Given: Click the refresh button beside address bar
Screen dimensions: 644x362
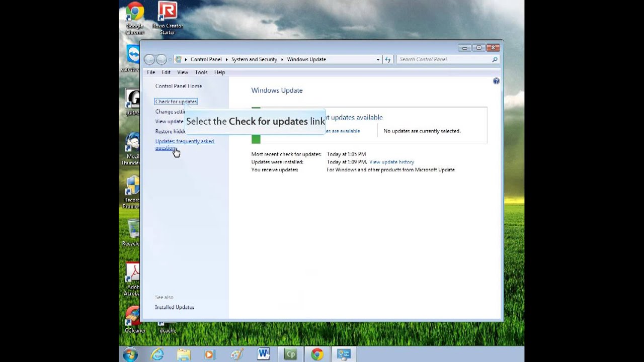Looking at the screenshot, I should 387,59.
